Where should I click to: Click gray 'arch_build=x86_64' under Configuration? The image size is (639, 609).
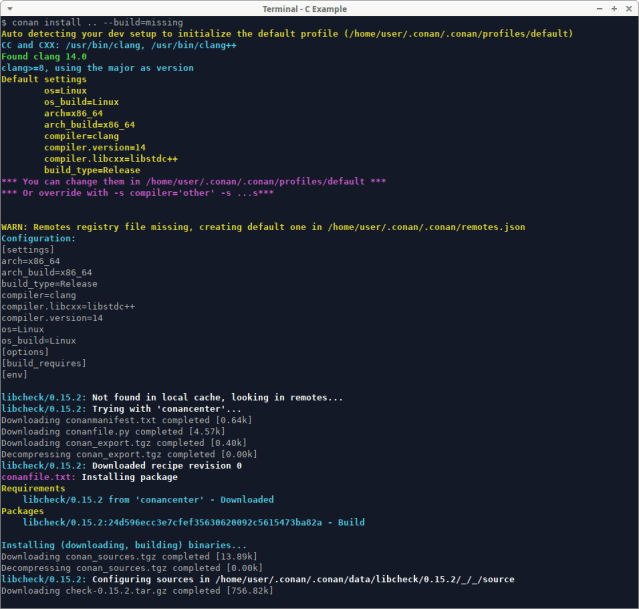[46, 273]
